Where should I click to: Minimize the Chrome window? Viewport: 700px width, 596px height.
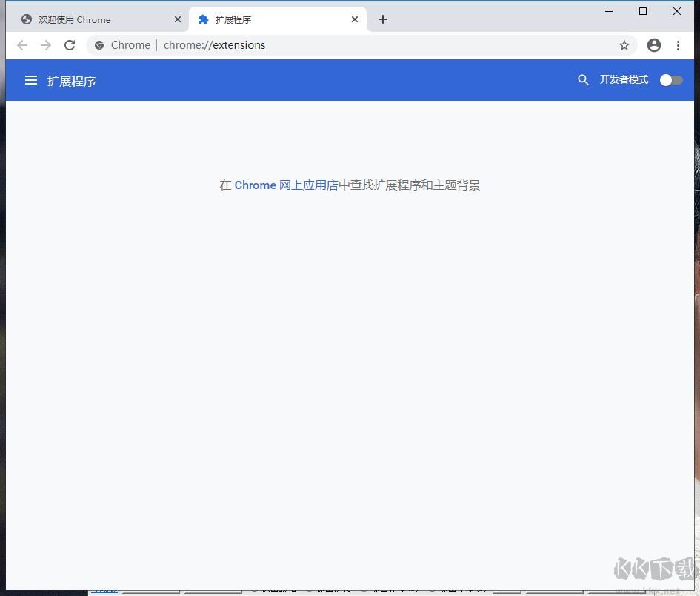(609, 11)
